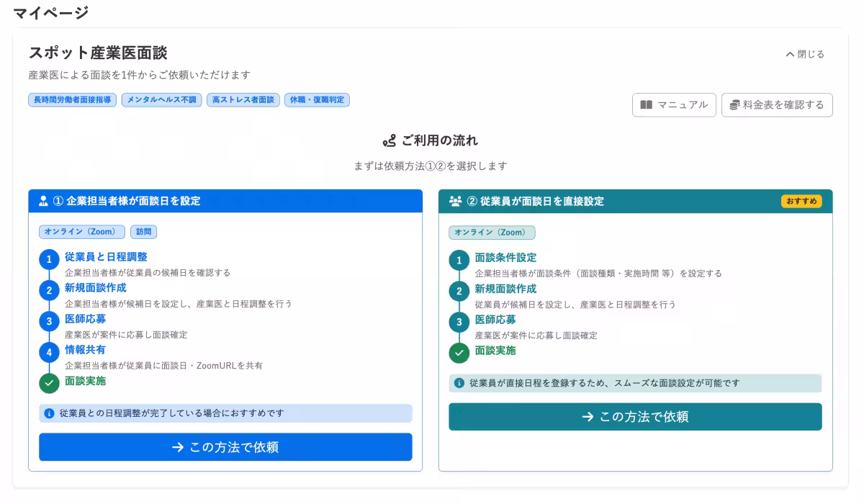Open the pricing via 料金表を確認する button
Screen dimensions: 864x504
777,104
